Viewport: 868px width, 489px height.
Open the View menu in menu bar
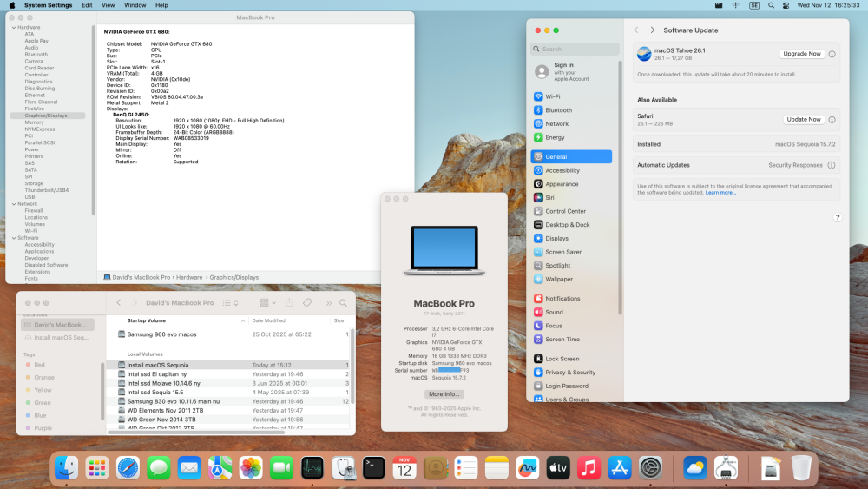108,5
